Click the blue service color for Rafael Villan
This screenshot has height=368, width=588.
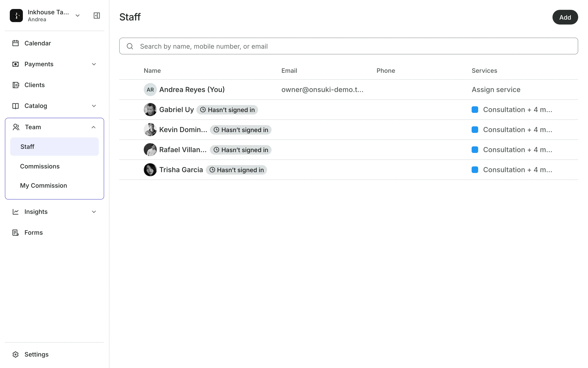click(475, 150)
